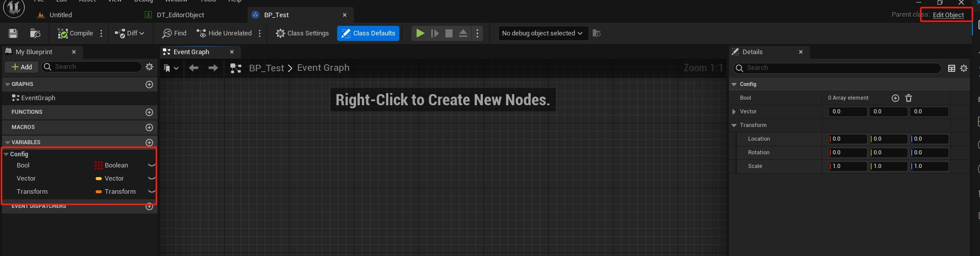Toggle Transform variable visibility eye
980x256 pixels.
click(x=151, y=192)
